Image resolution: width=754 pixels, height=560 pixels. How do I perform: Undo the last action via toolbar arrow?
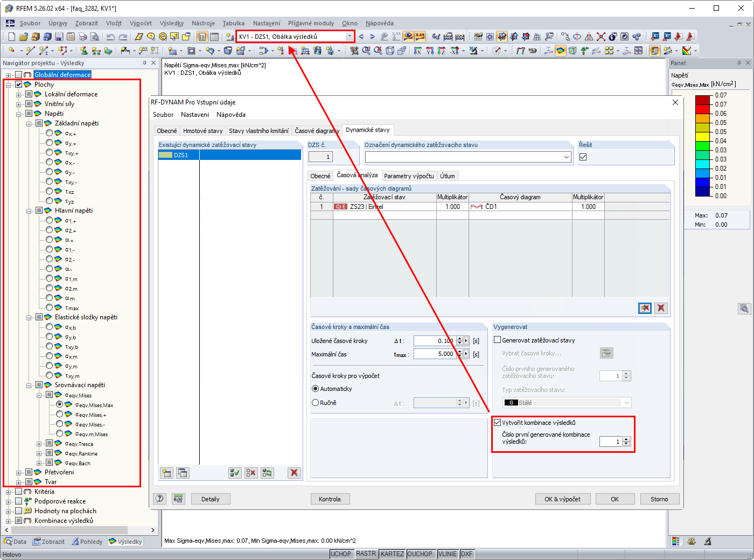tap(111, 37)
